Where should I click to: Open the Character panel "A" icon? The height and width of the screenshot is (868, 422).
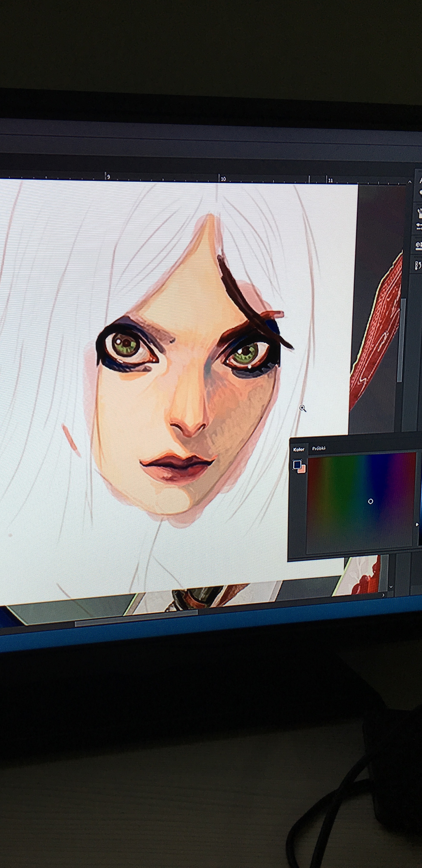tap(420, 181)
